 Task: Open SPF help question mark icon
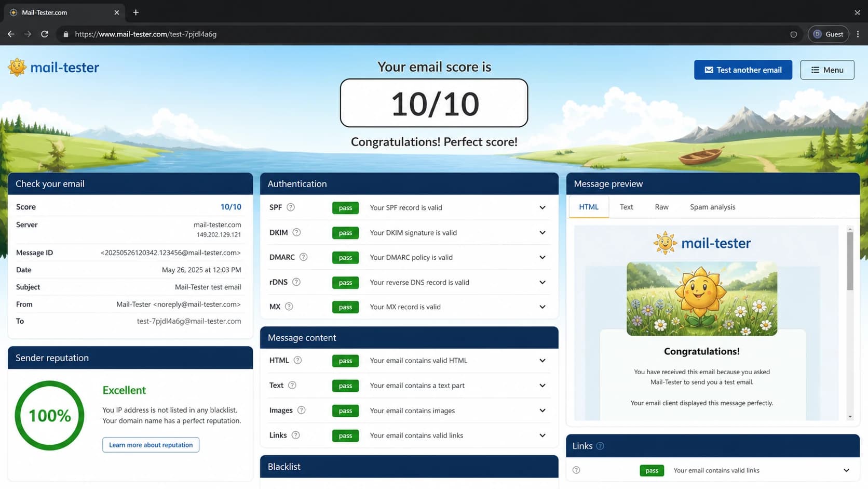[291, 207]
